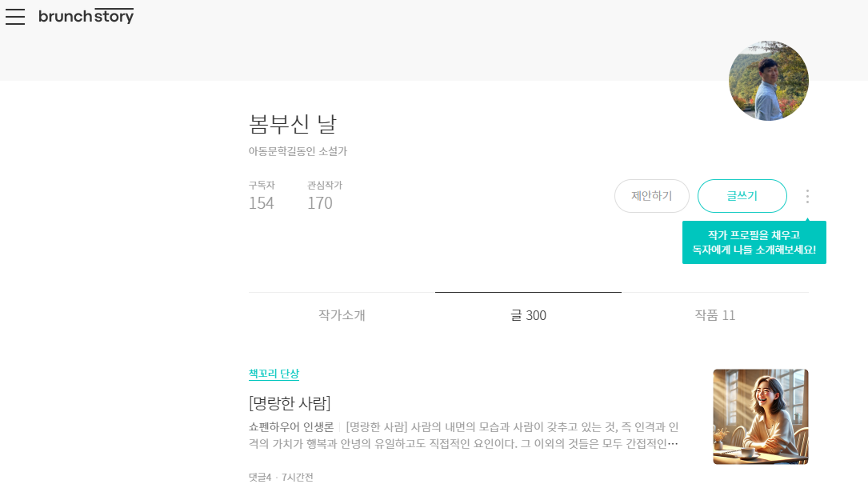
Task: Click the author's circular profile photo
Action: point(768,80)
